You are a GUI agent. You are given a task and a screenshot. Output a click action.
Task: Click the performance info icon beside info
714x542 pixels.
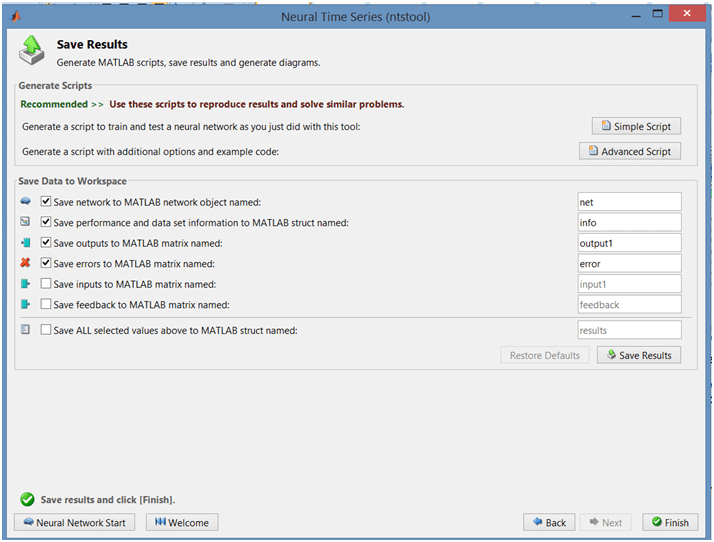(26, 222)
